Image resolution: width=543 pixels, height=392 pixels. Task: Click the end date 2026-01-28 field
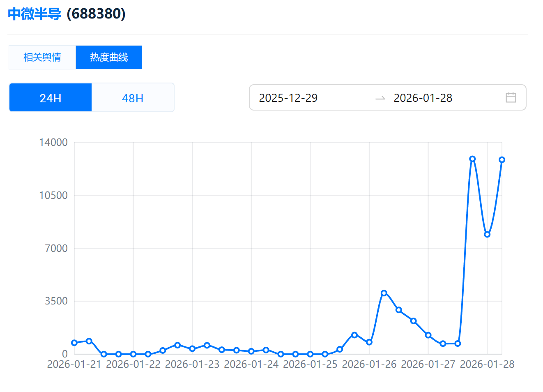point(423,98)
